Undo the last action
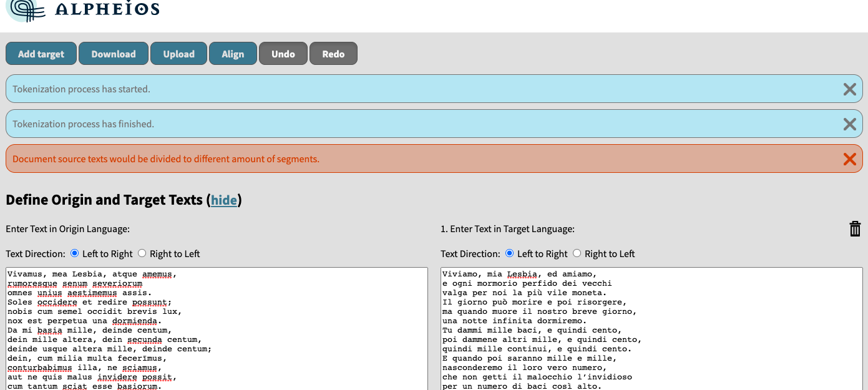Image resolution: width=868 pixels, height=390 pixels. coord(283,53)
